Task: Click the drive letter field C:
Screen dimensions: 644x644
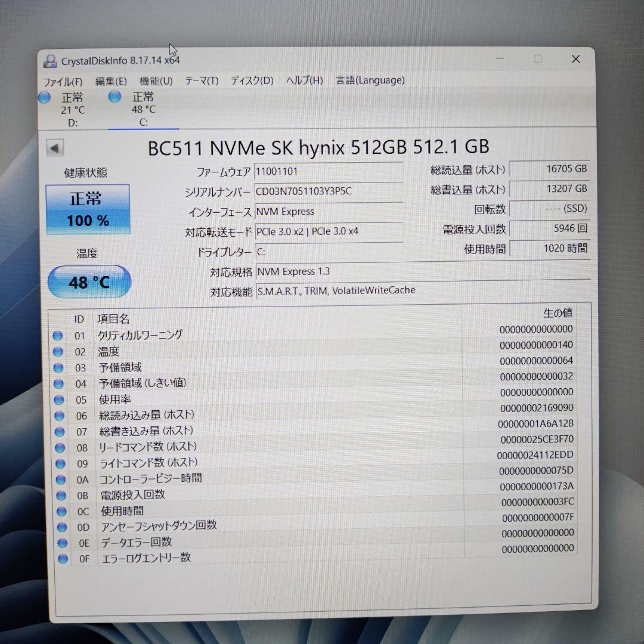Action: tap(329, 252)
